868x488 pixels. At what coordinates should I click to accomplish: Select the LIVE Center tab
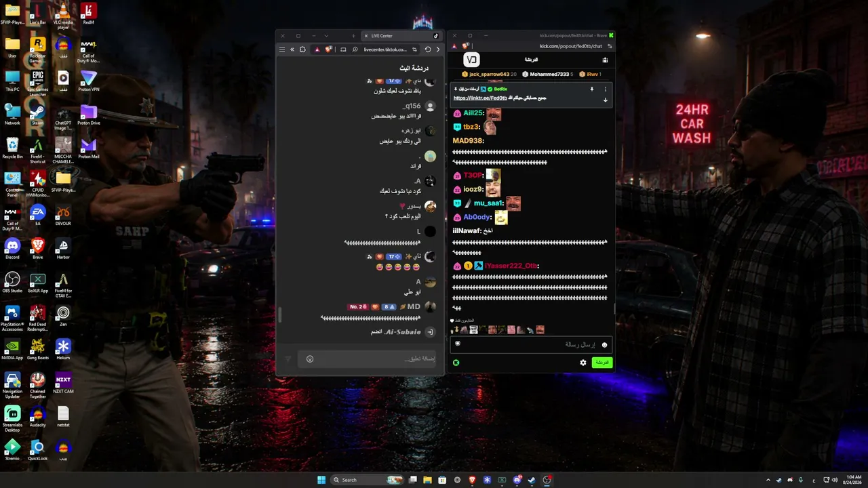pyautogui.click(x=401, y=36)
